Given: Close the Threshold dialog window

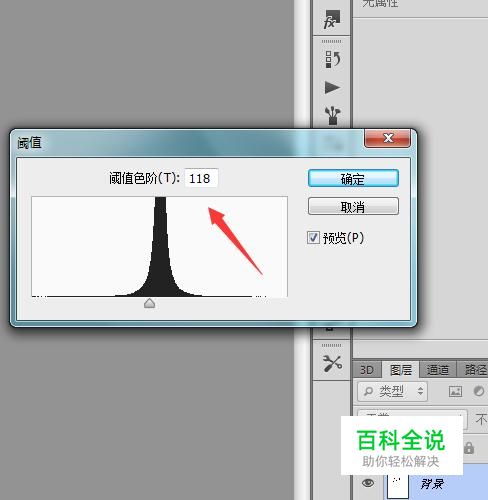Looking at the screenshot, I should [387, 138].
